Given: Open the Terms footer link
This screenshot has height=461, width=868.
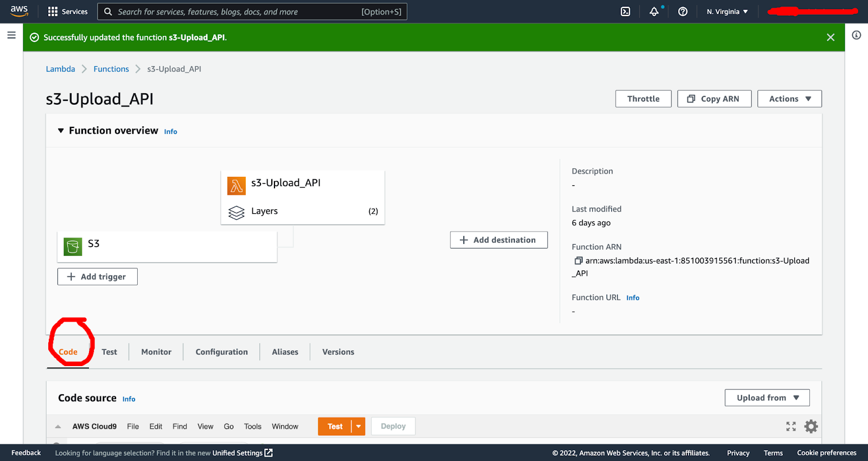Looking at the screenshot, I should pyautogui.click(x=773, y=453).
